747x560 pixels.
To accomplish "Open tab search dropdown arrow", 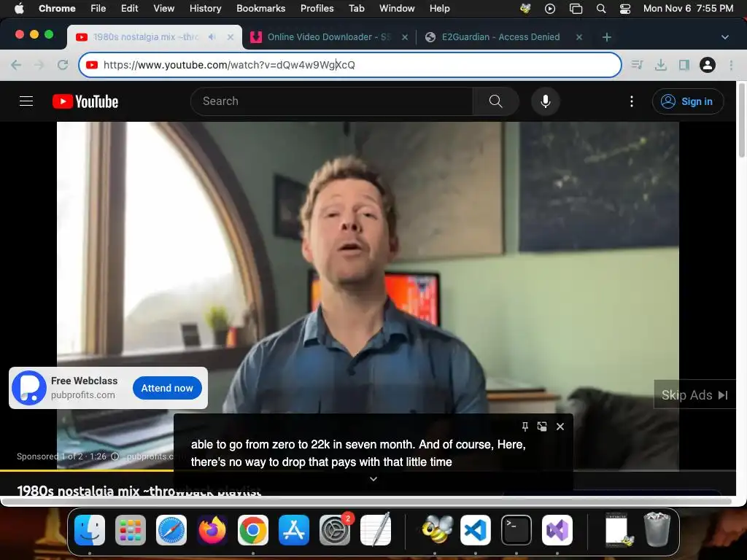I will pos(724,36).
